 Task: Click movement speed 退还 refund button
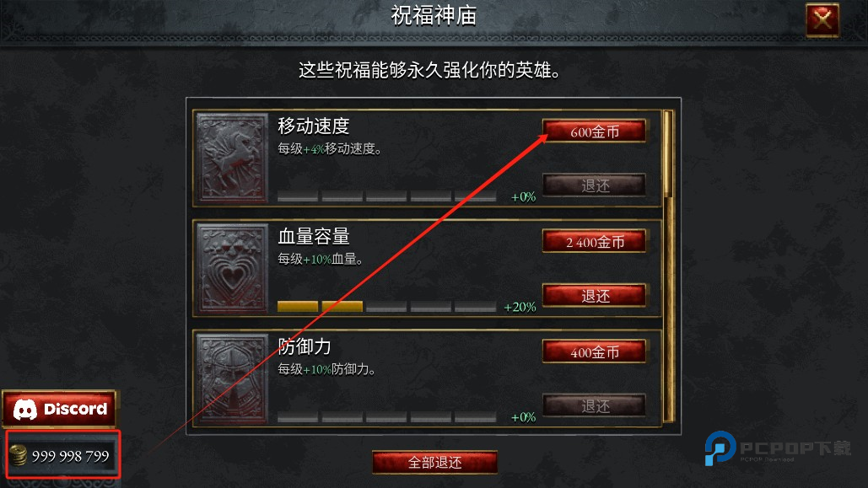594,185
